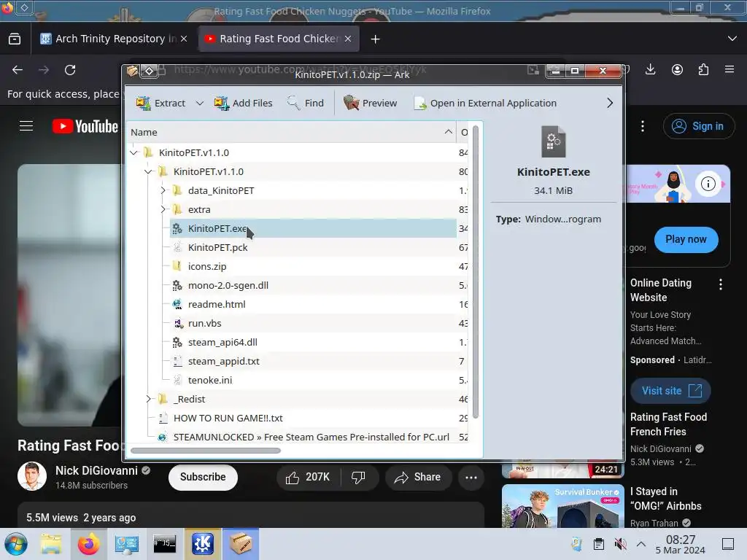Collapse the top-level KinitoPET.v1.1.0 folder
The width and height of the screenshot is (747, 560).
tap(134, 153)
